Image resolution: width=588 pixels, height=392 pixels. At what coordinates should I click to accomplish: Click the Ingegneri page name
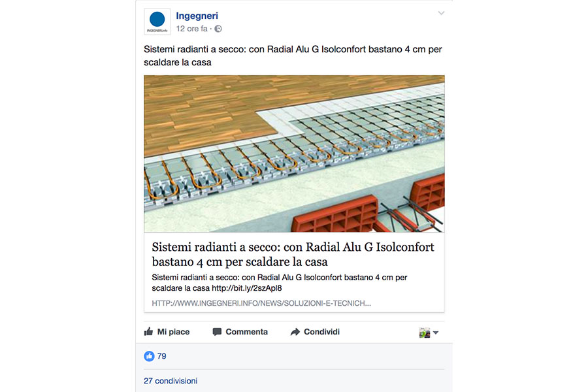[197, 16]
